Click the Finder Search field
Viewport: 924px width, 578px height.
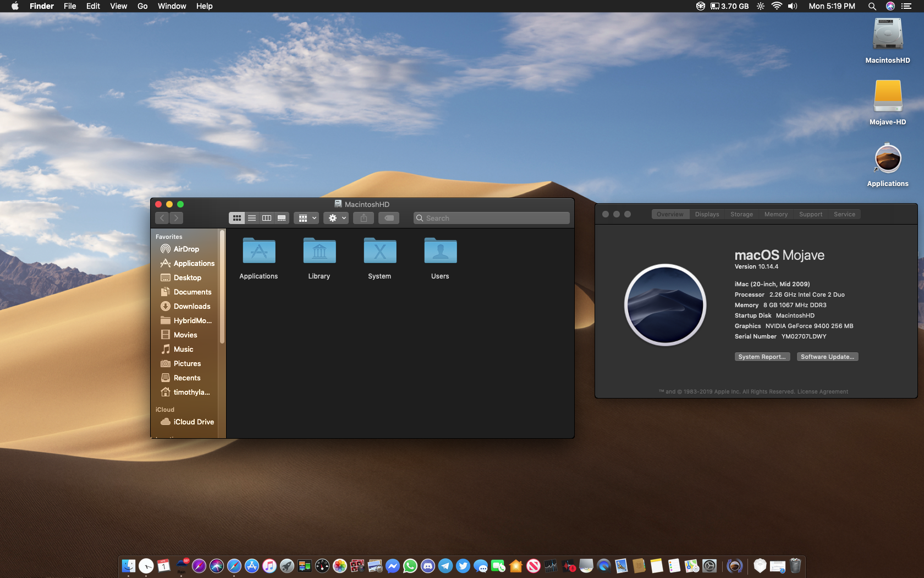491,218
